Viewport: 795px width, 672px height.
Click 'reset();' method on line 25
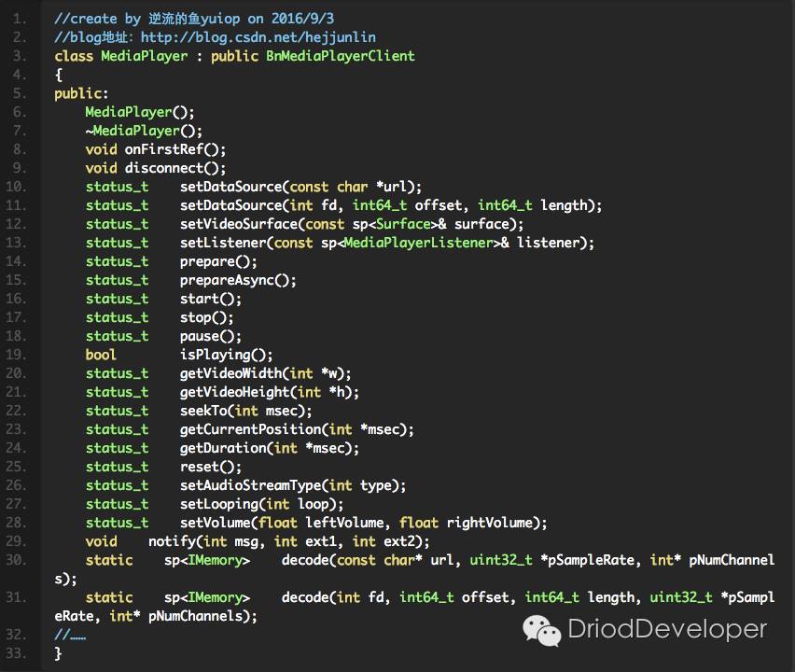pyautogui.click(x=210, y=467)
